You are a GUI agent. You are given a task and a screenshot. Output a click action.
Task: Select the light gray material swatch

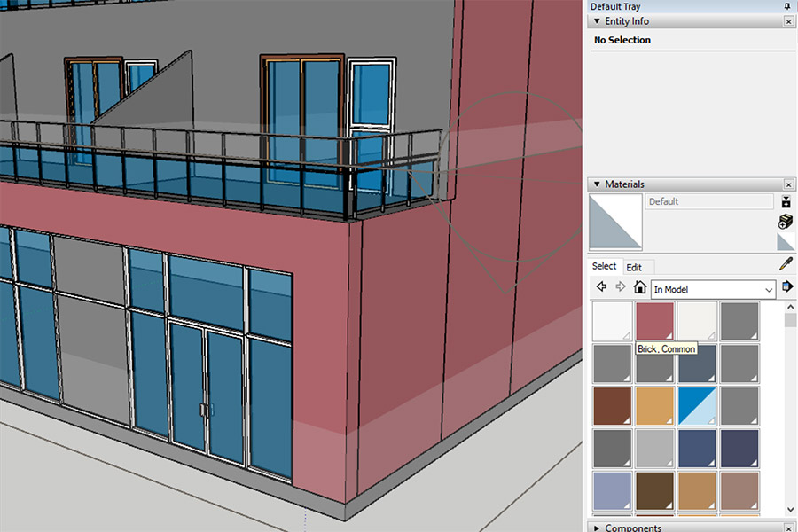(x=654, y=448)
